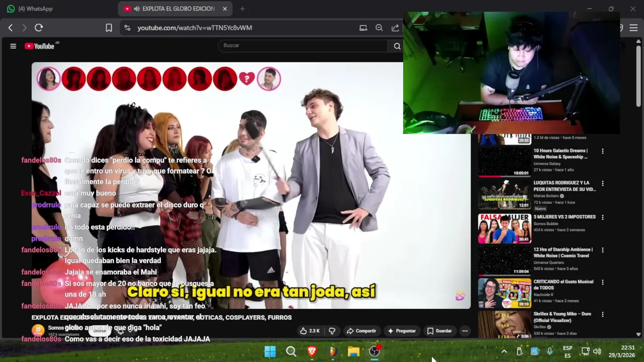Viewport: 644px width, 362px height.
Task: Open Windows taskbar search
Action: click(x=291, y=351)
